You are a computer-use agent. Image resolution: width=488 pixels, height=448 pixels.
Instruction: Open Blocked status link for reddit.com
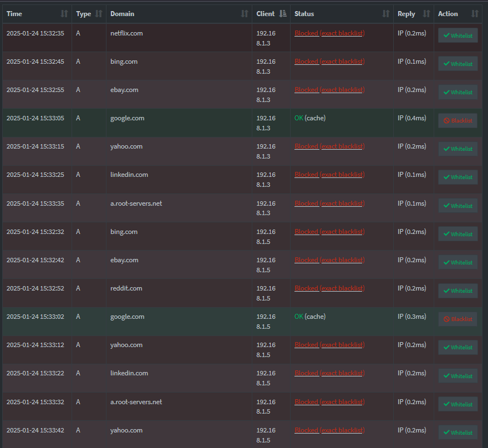(x=329, y=288)
